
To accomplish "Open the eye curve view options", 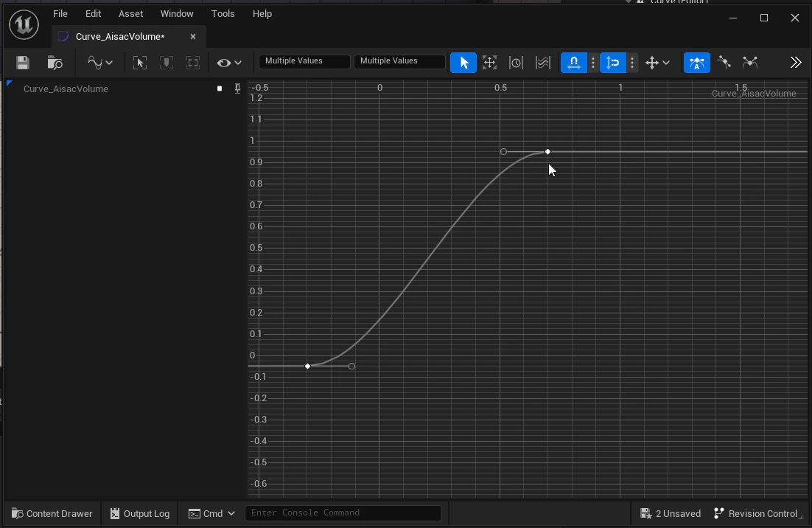I will tap(229, 63).
